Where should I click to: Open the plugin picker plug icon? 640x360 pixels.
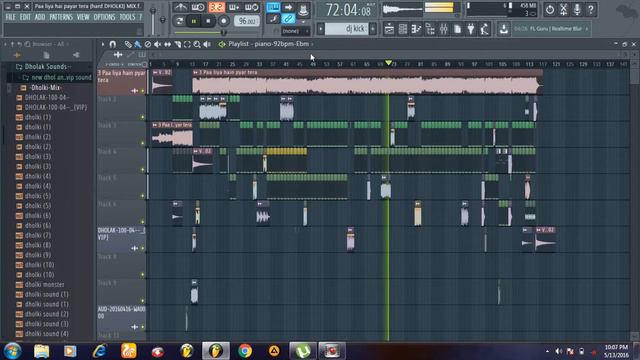pyautogui.click(x=471, y=29)
